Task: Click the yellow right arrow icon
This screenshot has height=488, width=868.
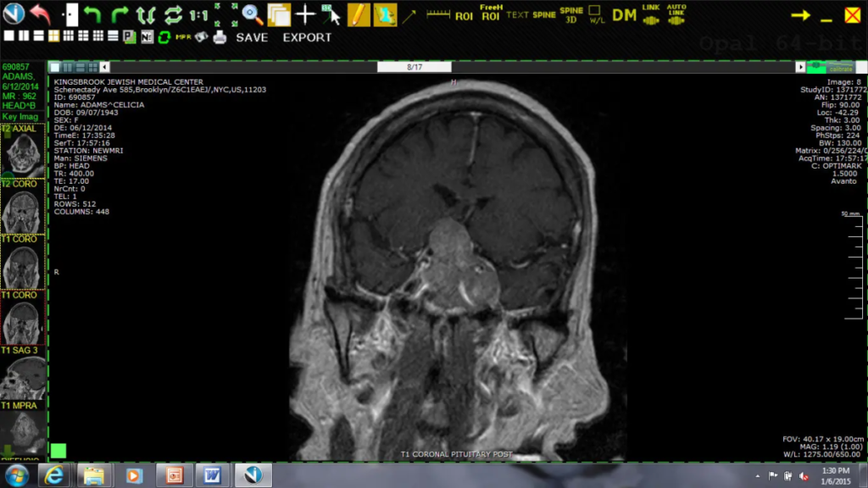Action: tap(800, 15)
